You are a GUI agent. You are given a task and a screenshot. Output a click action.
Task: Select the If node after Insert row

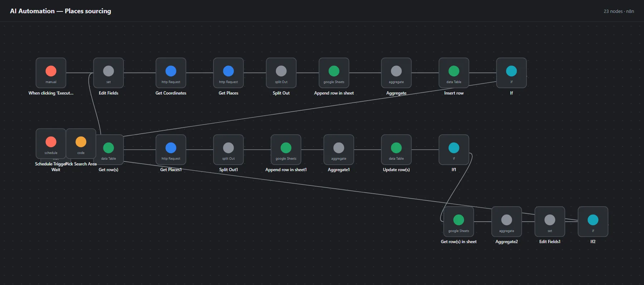tap(511, 73)
